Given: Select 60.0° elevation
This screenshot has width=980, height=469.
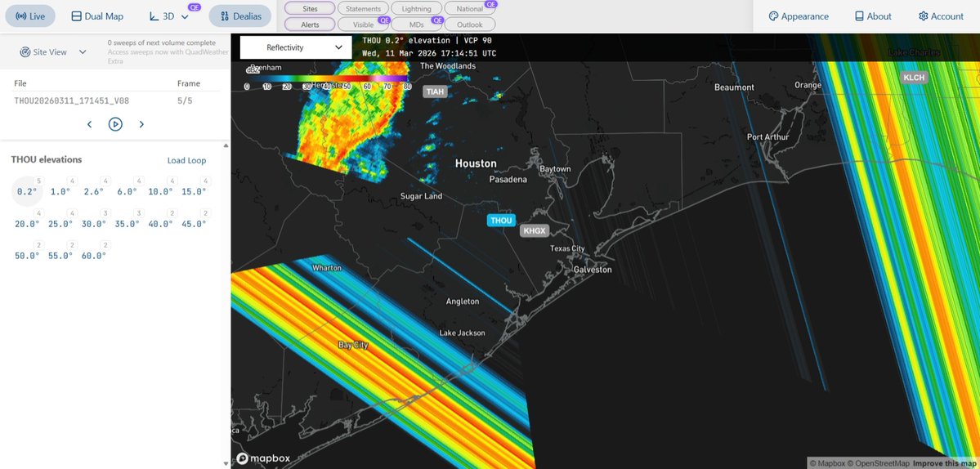Looking at the screenshot, I should [x=94, y=256].
